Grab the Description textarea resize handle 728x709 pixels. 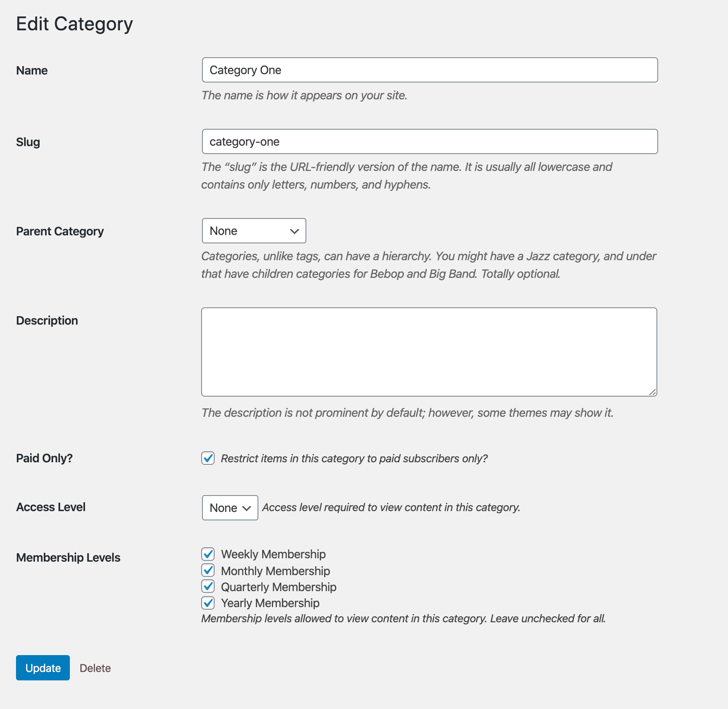pos(652,392)
